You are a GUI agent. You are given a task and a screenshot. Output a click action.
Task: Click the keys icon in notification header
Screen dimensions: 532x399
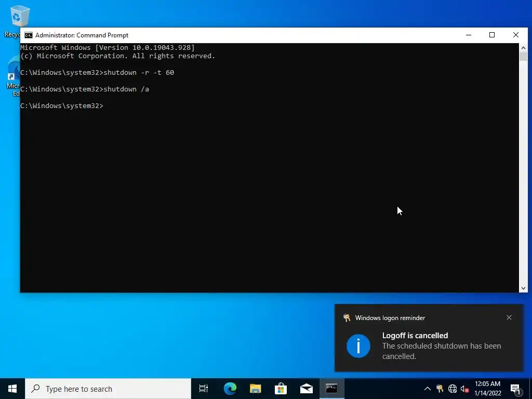(347, 318)
